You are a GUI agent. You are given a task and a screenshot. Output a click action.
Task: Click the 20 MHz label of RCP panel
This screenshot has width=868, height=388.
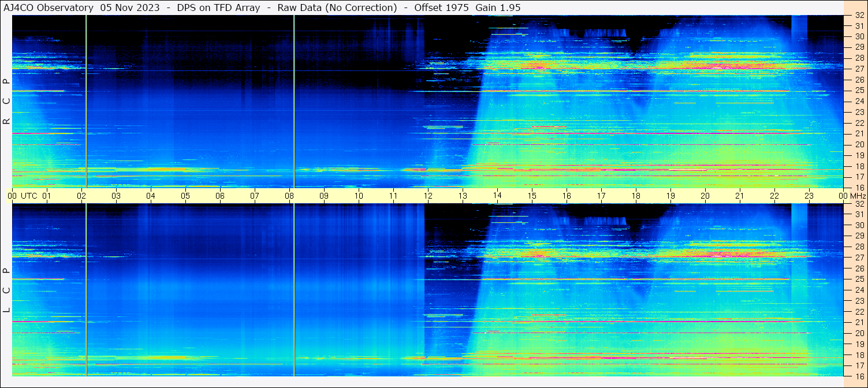[859, 144]
